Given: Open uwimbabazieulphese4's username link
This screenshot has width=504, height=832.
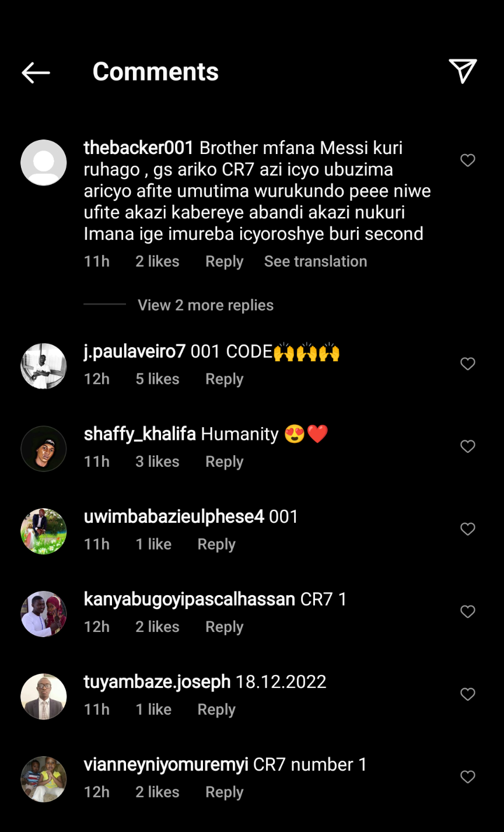Looking at the screenshot, I should pos(174,516).
